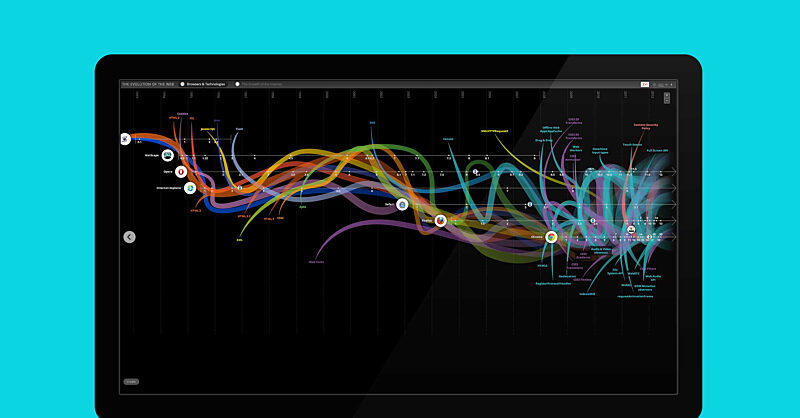
Task: Click the purple Web Fonts label
Action: [316, 262]
